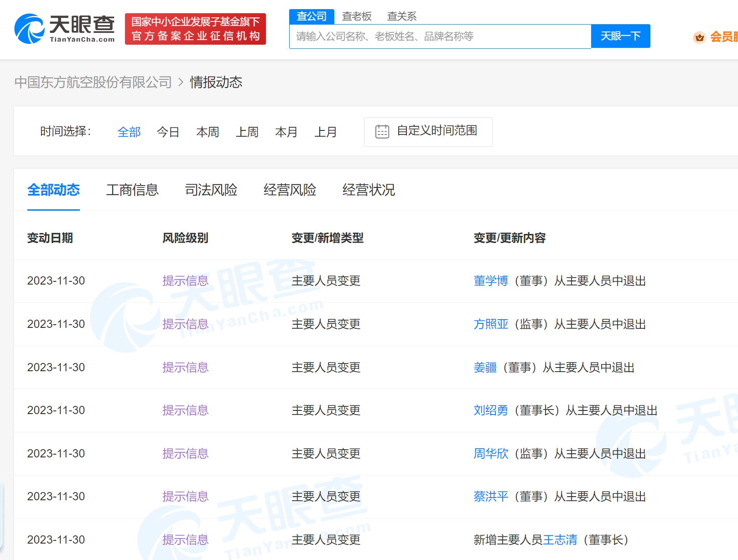Filter time by 今日

coord(168,132)
